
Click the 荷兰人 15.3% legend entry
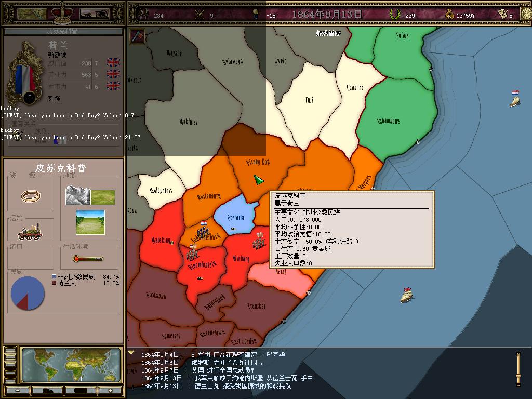pyautogui.click(x=86, y=283)
